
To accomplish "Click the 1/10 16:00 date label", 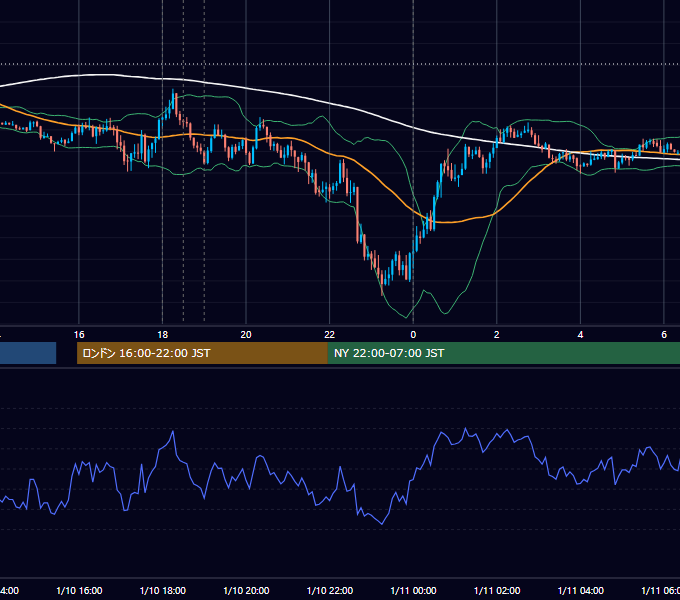I will pos(79,591).
